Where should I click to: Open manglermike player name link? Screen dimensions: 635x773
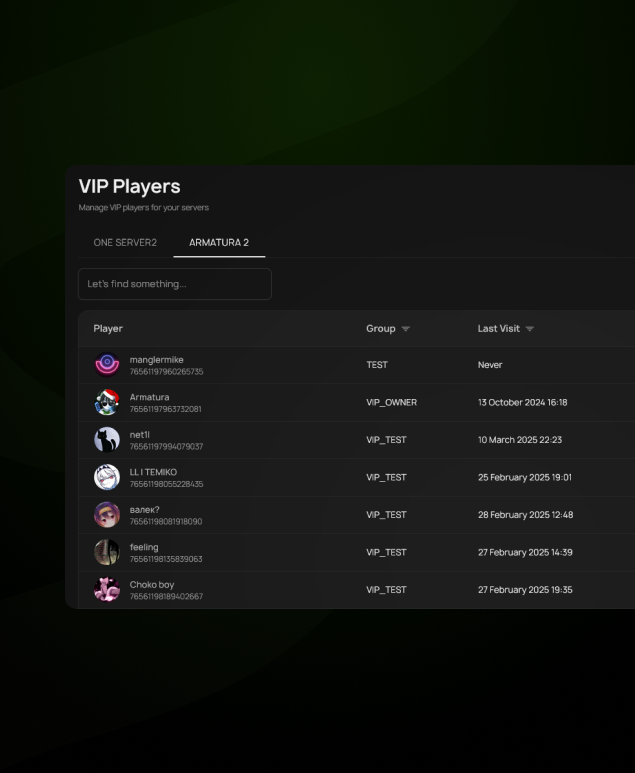click(x=156, y=360)
